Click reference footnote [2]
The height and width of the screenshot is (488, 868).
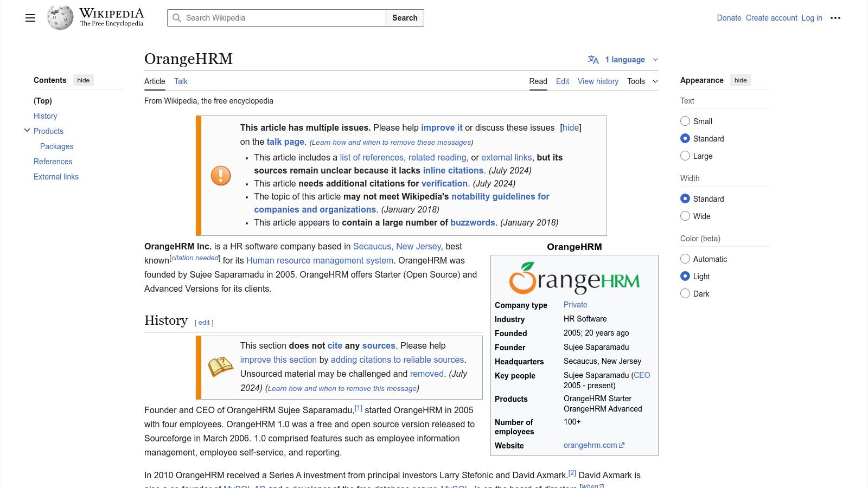[x=572, y=473]
